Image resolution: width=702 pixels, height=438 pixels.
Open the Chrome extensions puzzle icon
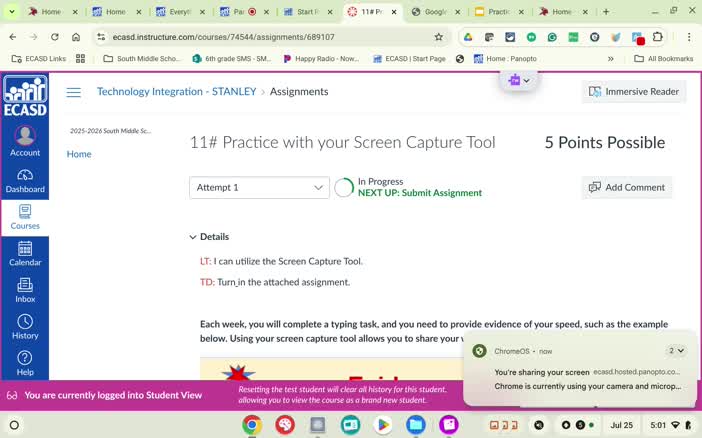click(657, 37)
